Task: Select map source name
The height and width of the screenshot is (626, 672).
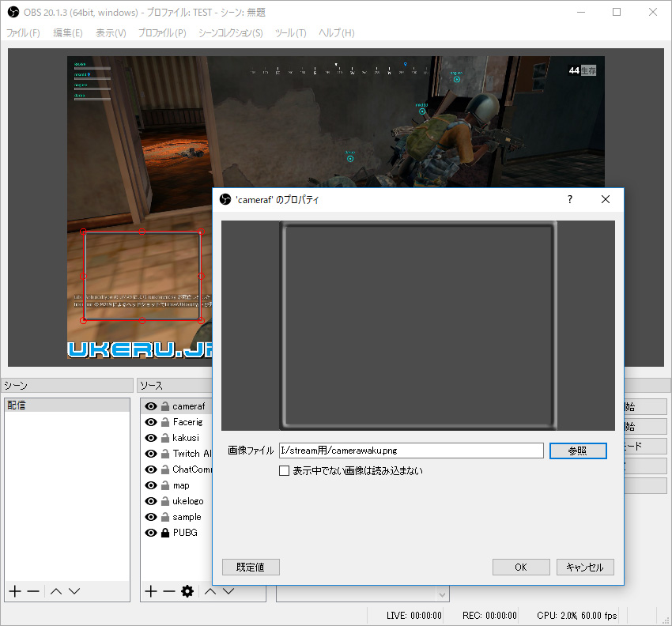Action: (x=181, y=485)
